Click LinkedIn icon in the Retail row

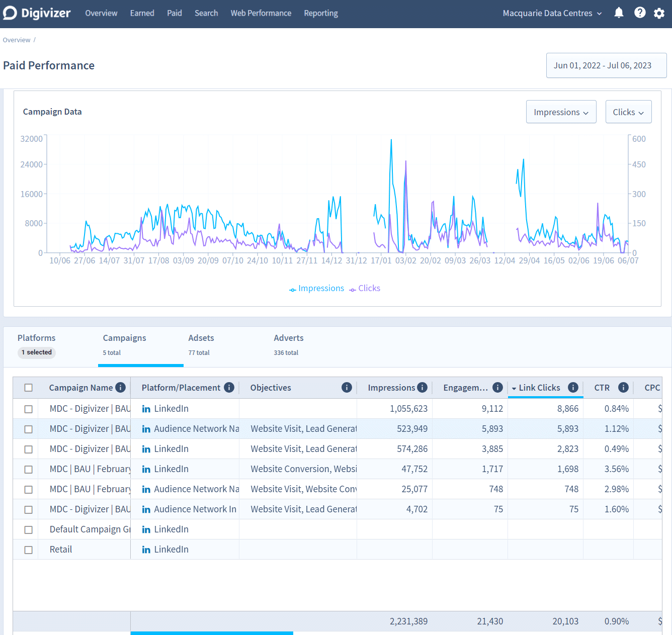coord(146,550)
